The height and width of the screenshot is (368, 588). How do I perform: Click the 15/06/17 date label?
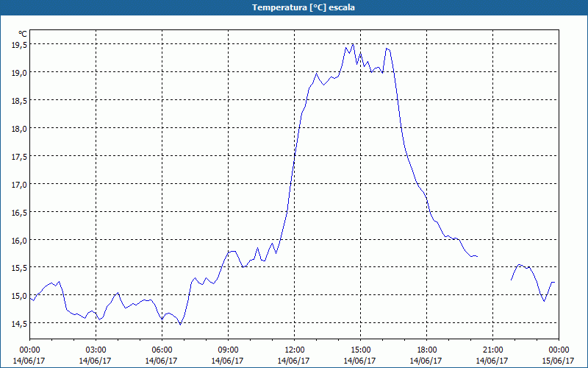558,361
